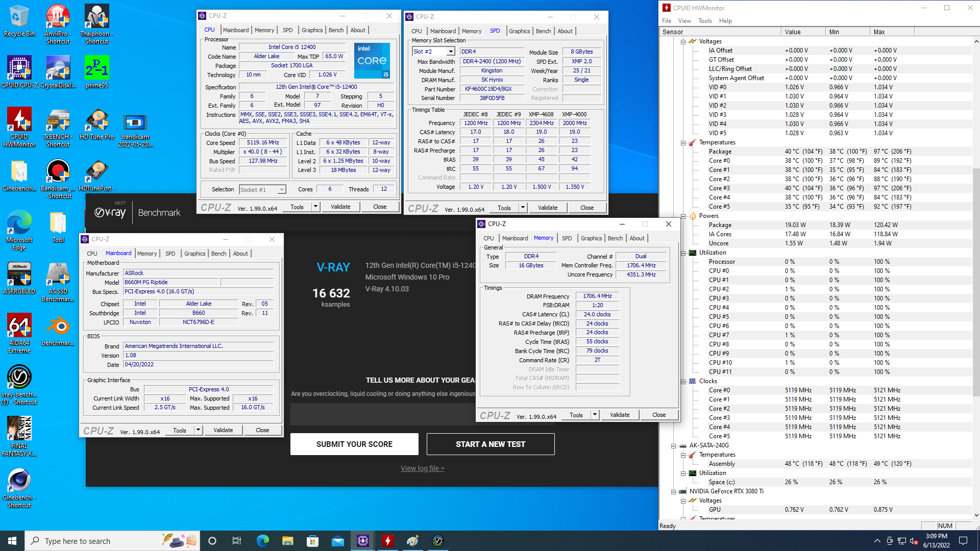Open the Tools menu in HWMonitor
The image size is (980, 551).
(705, 21)
